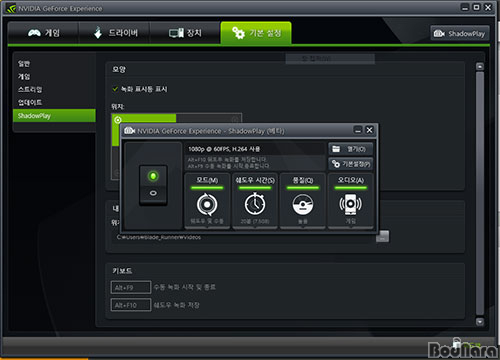
Task: Select the 기본 설정 (Preferences) tab
Action: pyautogui.click(x=256, y=33)
